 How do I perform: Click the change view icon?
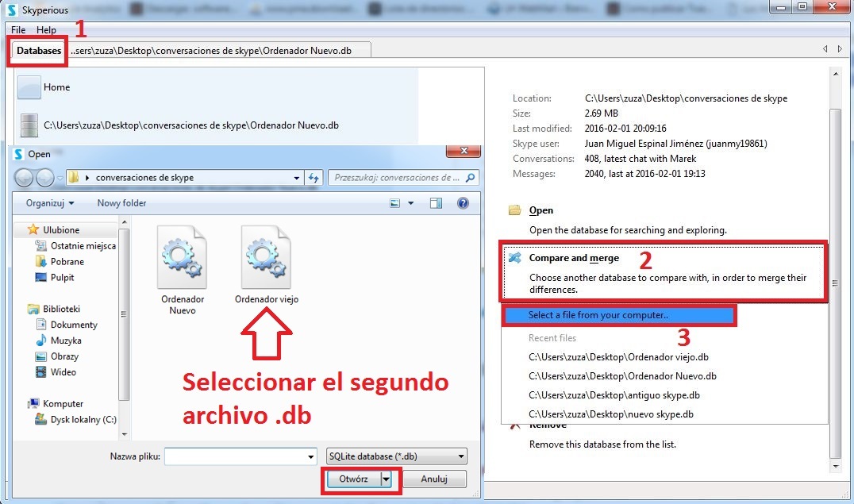pos(395,203)
